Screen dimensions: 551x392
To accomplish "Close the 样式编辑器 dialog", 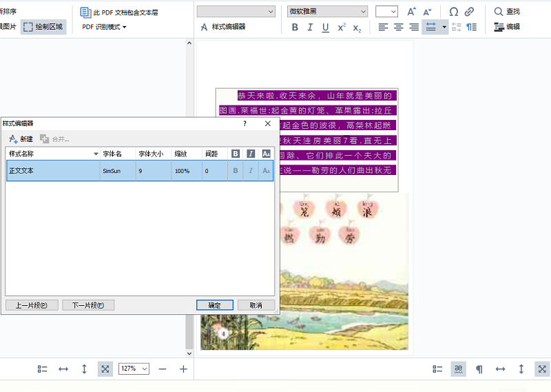I will tap(268, 123).
